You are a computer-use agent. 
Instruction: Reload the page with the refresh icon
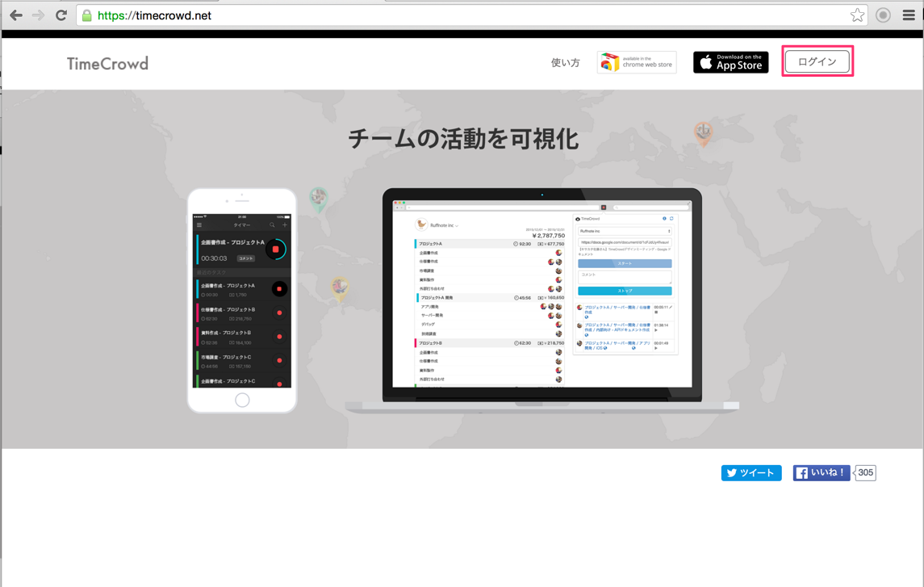pyautogui.click(x=61, y=15)
